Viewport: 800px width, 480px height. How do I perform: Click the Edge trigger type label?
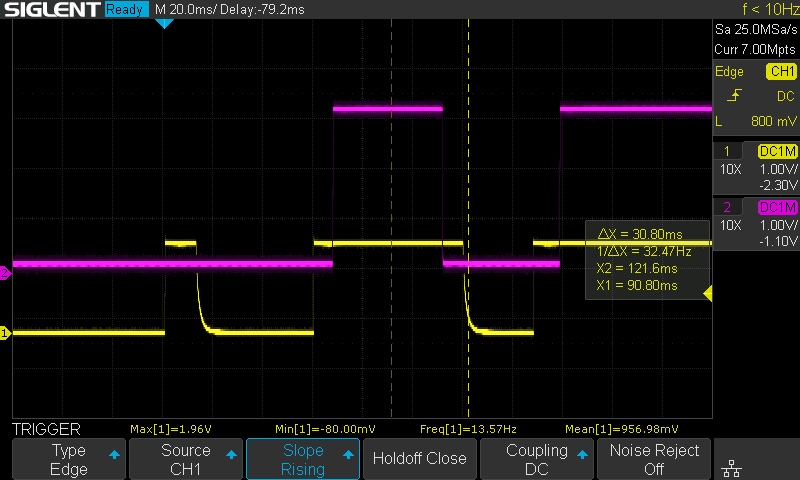(x=729, y=71)
